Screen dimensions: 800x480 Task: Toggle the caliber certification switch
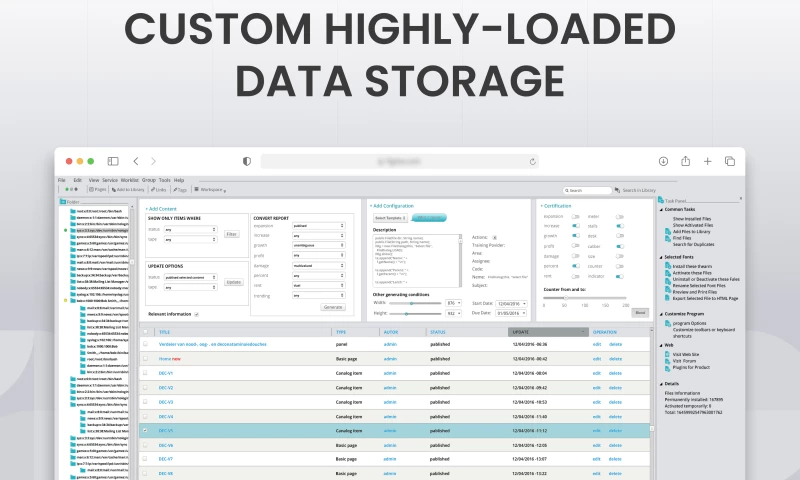point(619,246)
